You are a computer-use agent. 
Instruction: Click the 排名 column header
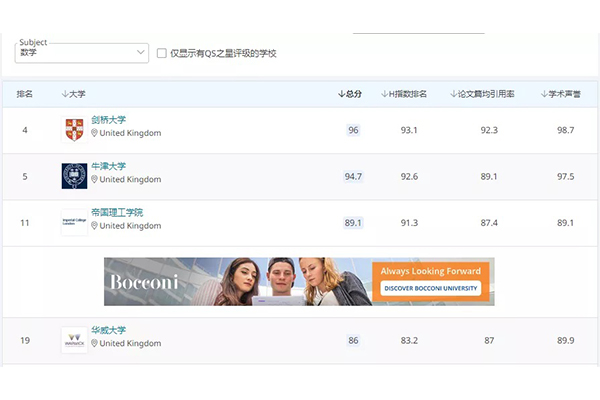tap(24, 94)
